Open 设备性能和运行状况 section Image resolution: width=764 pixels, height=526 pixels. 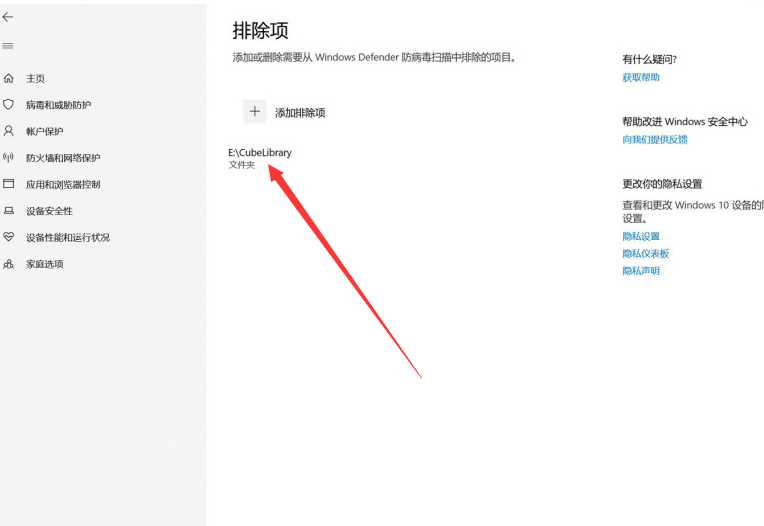68,237
